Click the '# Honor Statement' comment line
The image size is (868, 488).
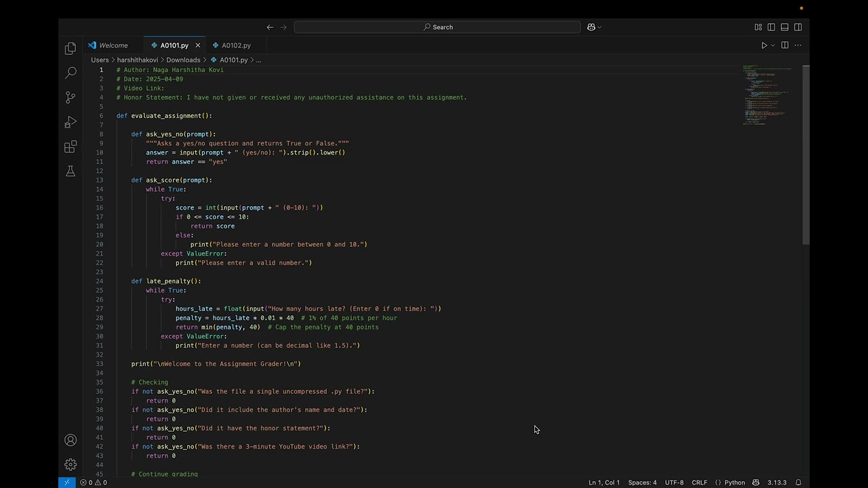[292, 98]
